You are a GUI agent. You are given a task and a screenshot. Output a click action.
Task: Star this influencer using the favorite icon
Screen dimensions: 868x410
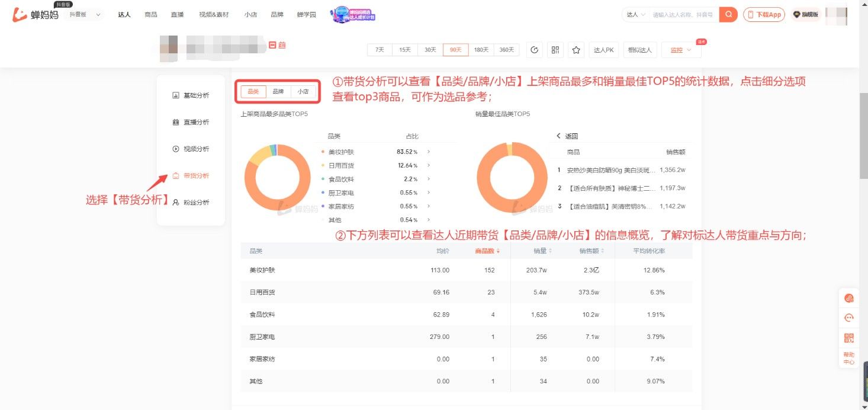tap(576, 50)
